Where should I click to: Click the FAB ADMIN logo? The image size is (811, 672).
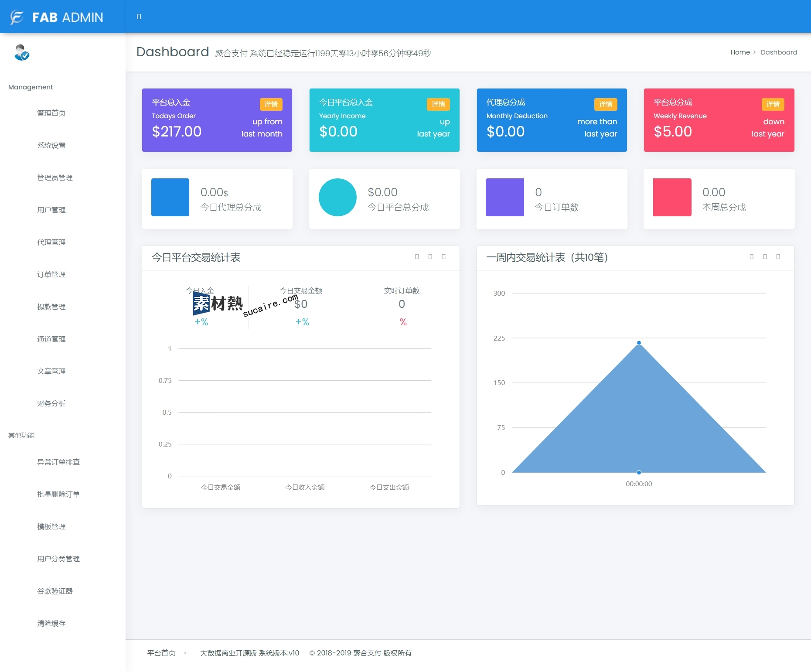click(x=57, y=17)
